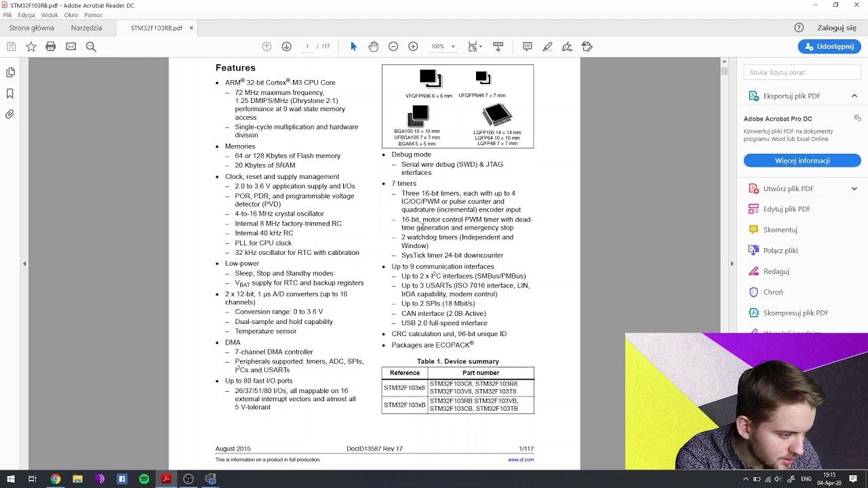868x488 pixels.
Task: Add a sticky note comment
Action: coord(528,47)
